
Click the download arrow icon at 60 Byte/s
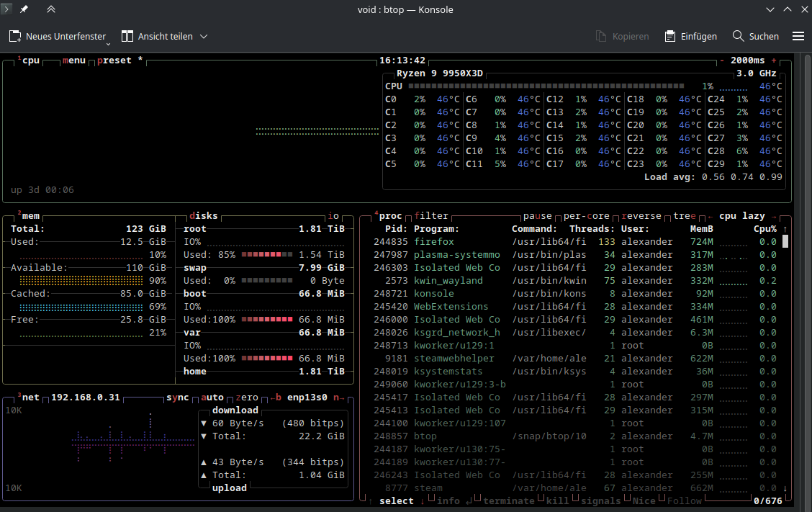[x=204, y=423]
